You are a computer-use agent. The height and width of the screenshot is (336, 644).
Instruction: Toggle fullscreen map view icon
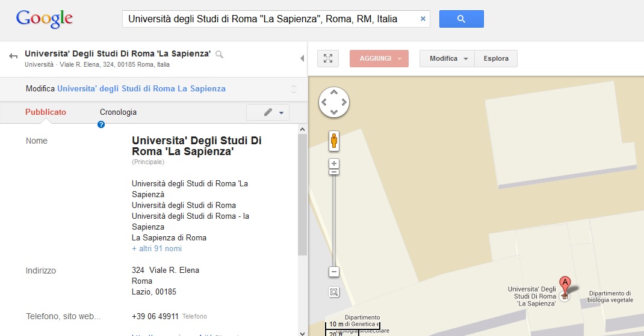(328, 58)
